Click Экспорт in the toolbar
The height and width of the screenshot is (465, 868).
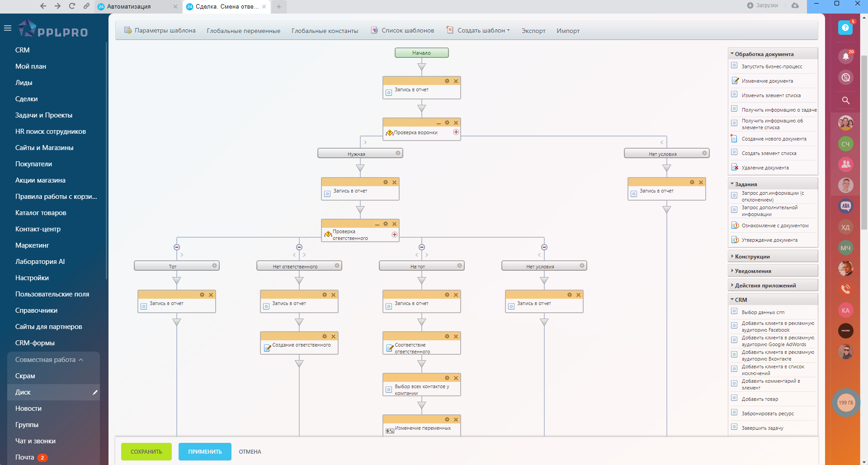pyautogui.click(x=533, y=31)
